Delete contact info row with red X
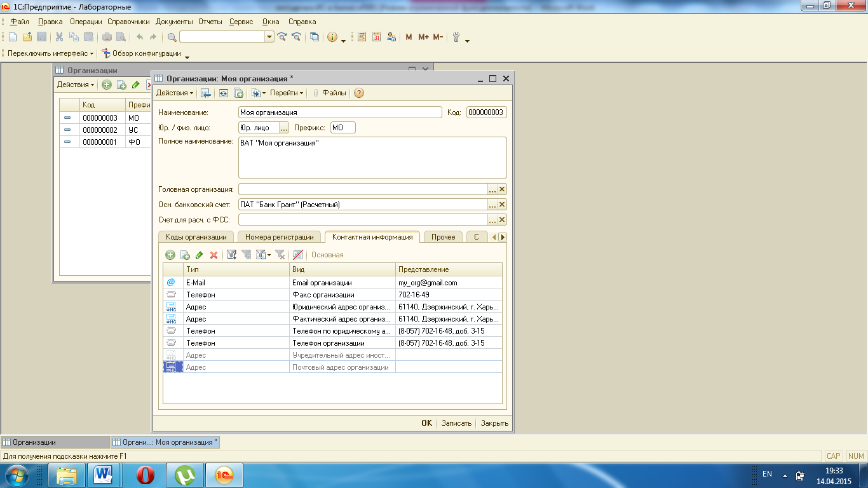Image resolution: width=868 pixels, height=488 pixels. 214,255
